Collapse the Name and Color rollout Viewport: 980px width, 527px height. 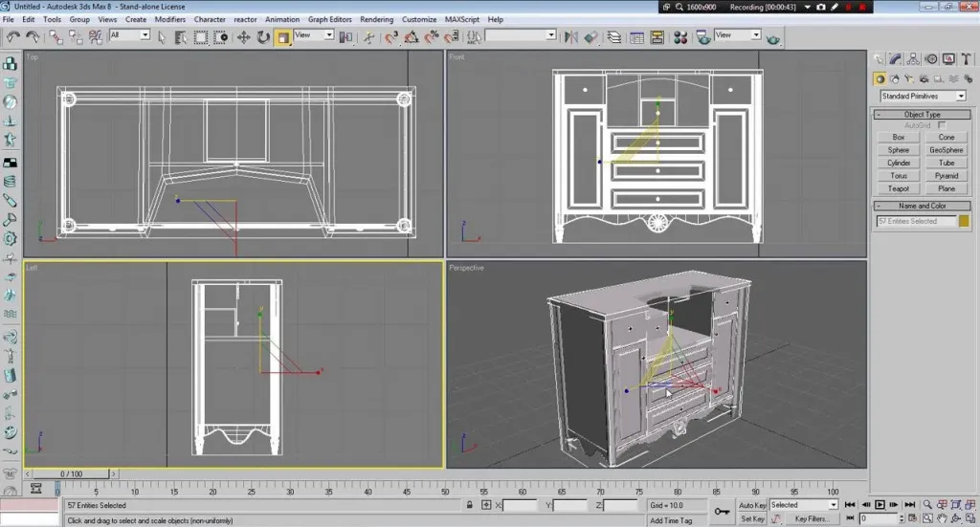922,206
